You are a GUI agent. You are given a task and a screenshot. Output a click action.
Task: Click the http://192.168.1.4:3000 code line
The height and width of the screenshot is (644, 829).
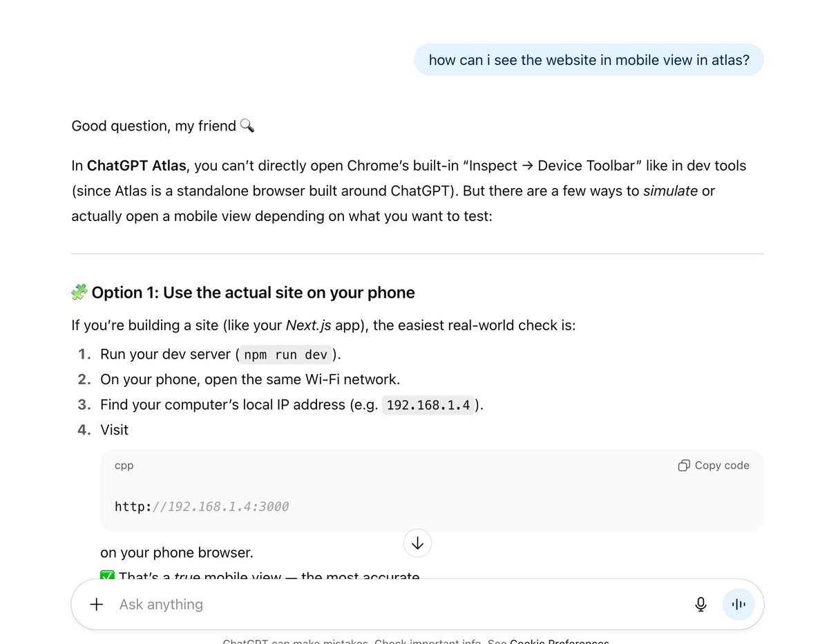(202, 506)
